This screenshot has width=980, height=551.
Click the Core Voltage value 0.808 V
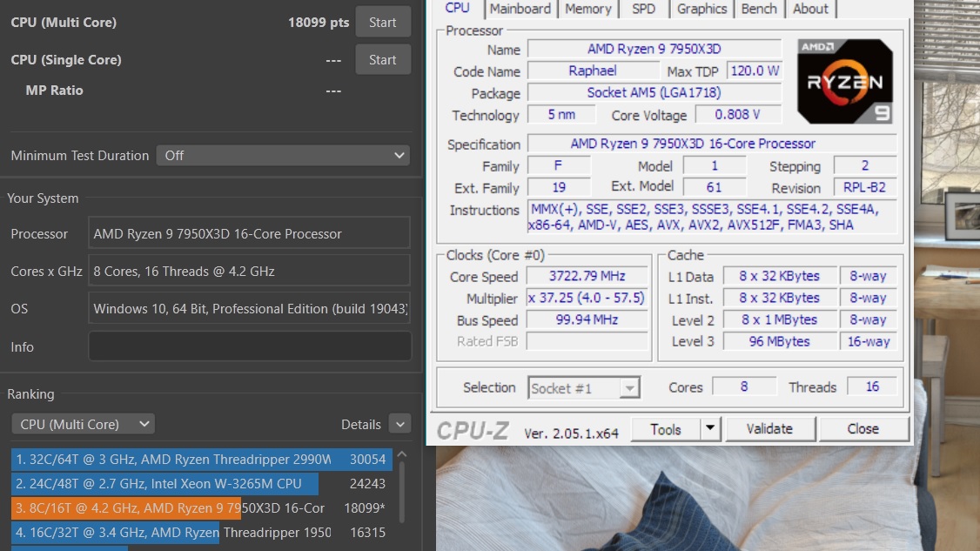(x=737, y=114)
